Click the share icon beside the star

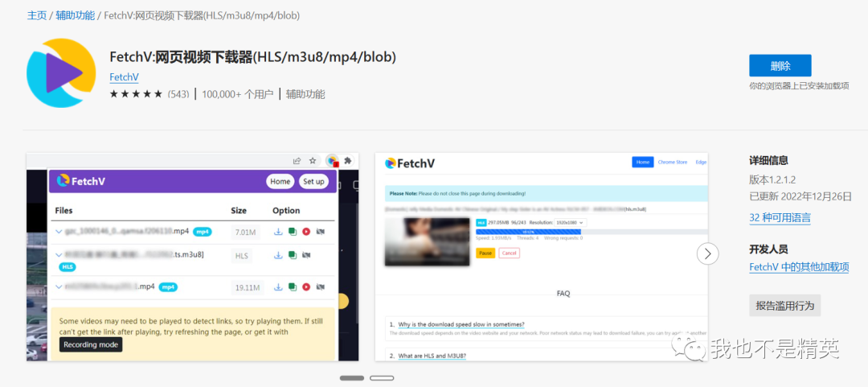[297, 160]
